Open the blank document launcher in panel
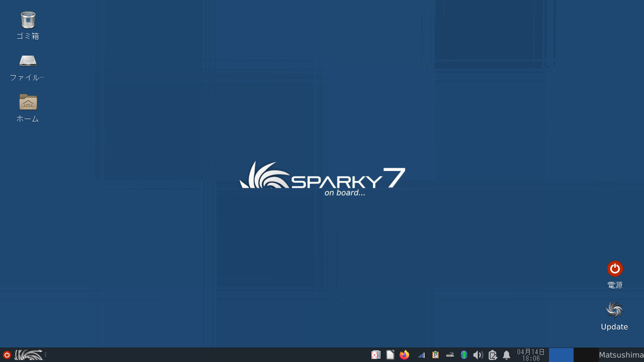This screenshot has height=362, width=644. [390, 355]
